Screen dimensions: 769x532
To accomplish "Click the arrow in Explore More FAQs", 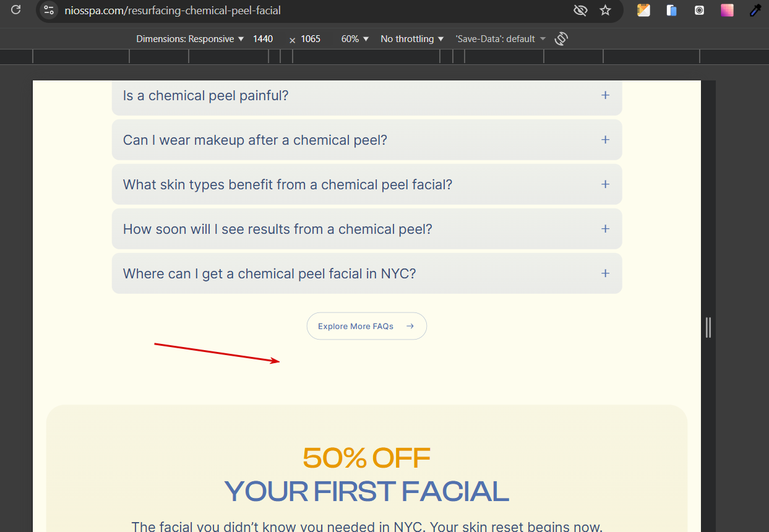I will click(x=410, y=326).
